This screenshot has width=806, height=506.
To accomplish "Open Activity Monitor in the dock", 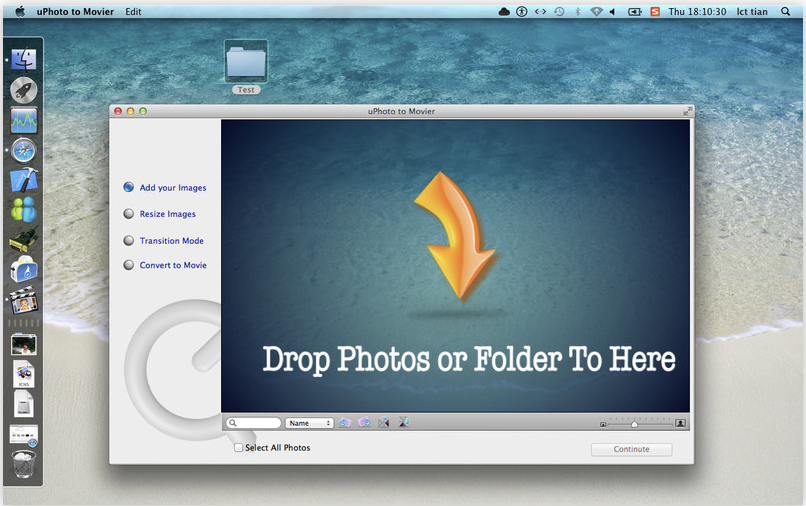I will coord(24,120).
